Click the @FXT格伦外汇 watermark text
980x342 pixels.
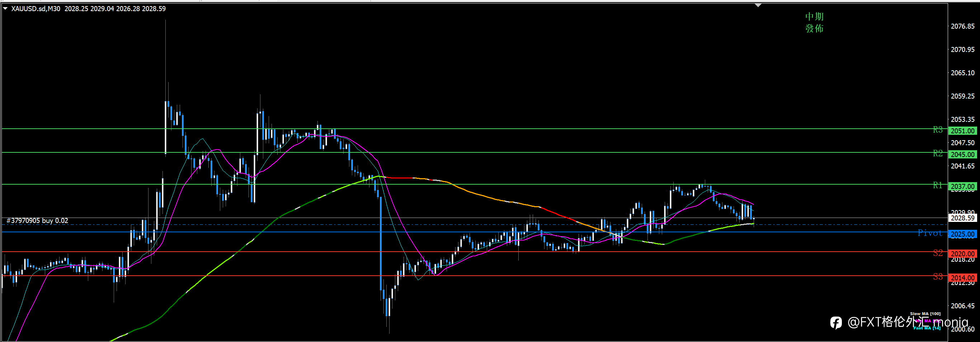coord(888,322)
